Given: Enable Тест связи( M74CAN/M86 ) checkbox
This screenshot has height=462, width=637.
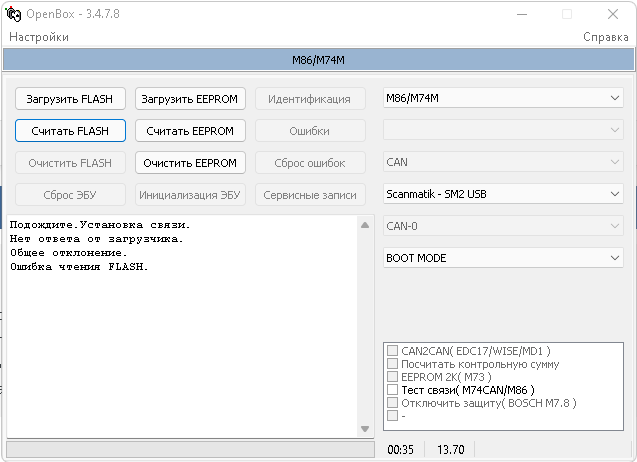Looking at the screenshot, I should tap(392, 390).
